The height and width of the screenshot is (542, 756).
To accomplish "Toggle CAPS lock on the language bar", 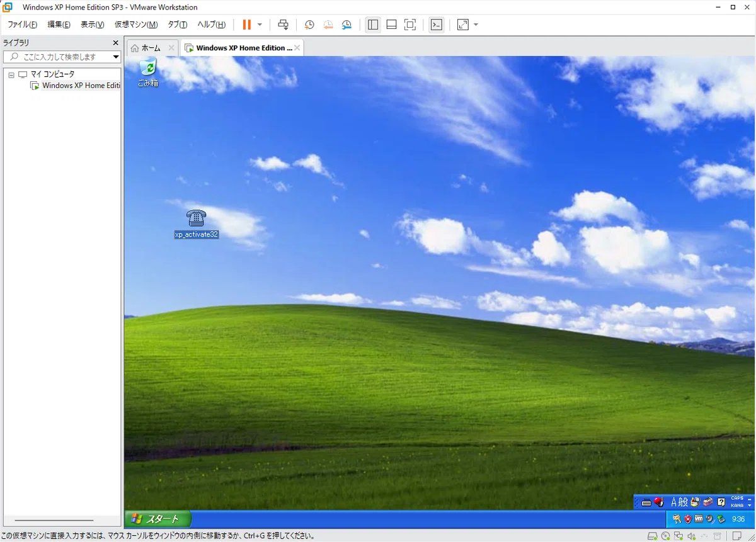I will coord(737,498).
